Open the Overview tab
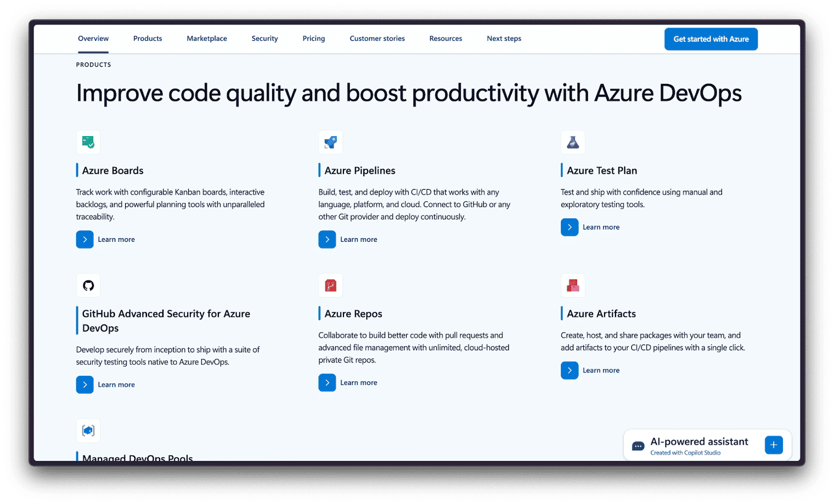The image size is (834, 504). 93,38
